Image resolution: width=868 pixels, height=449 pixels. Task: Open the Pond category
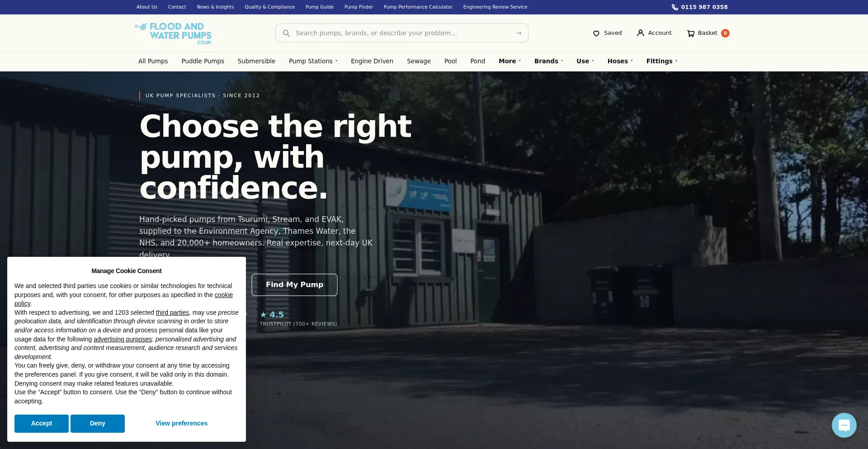(477, 61)
